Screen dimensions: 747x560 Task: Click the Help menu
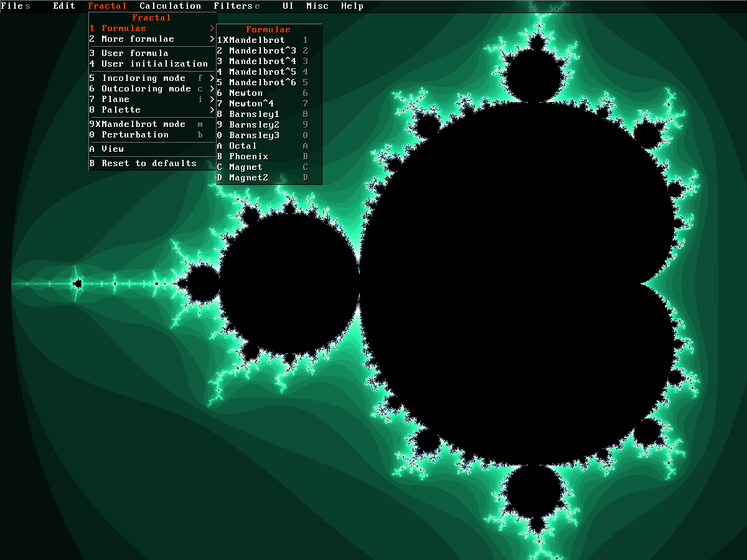pyautogui.click(x=352, y=6)
